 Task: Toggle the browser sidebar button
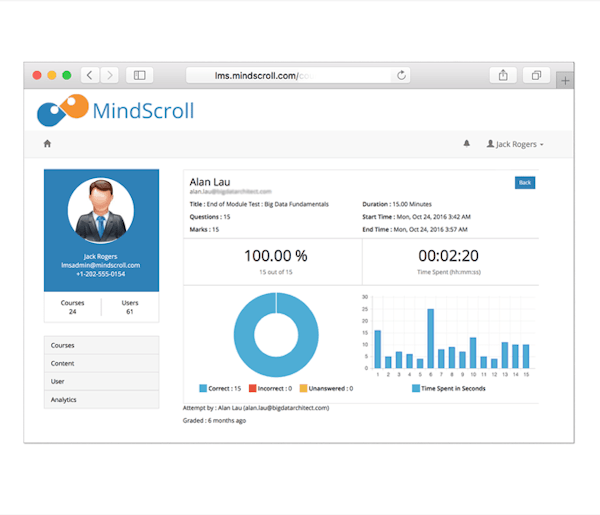(139, 75)
